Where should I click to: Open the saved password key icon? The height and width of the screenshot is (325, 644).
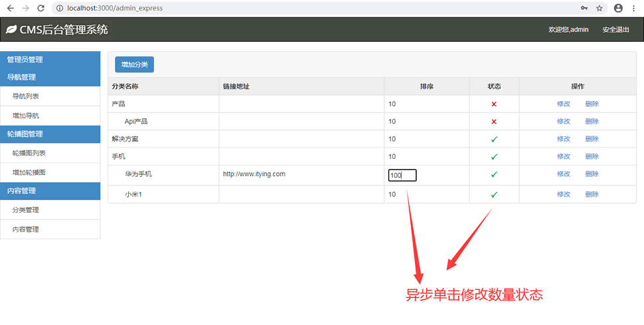point(584,8)
